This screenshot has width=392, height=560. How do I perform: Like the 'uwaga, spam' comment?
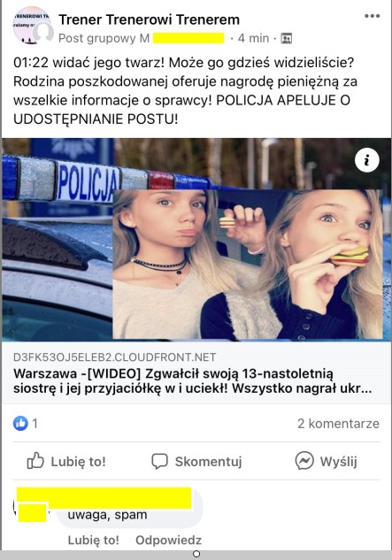94,540
